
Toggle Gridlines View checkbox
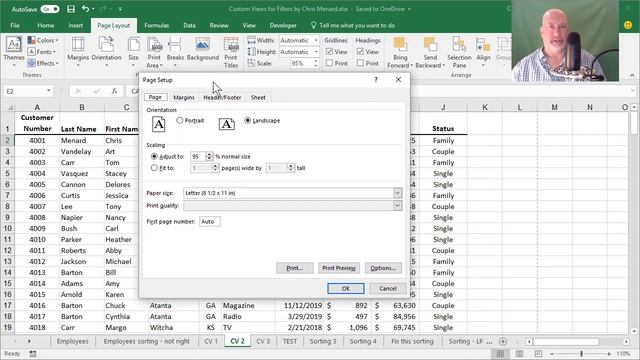[329, 52]
